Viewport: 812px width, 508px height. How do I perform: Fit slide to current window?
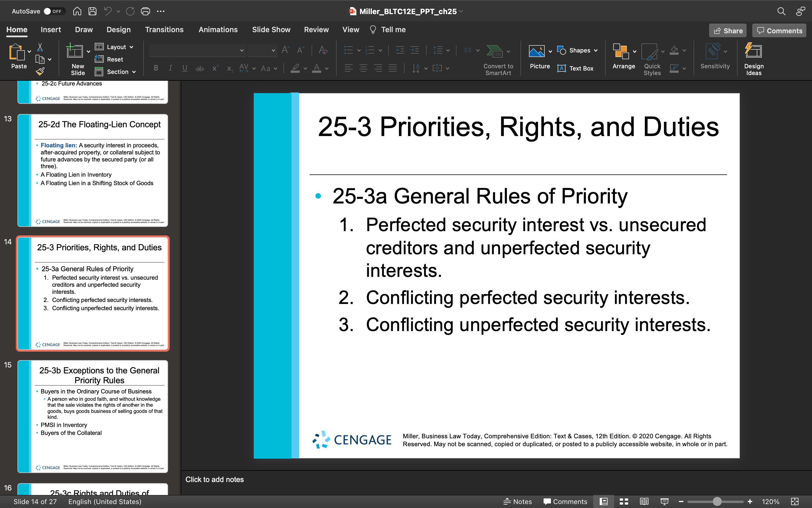(795, 501)
